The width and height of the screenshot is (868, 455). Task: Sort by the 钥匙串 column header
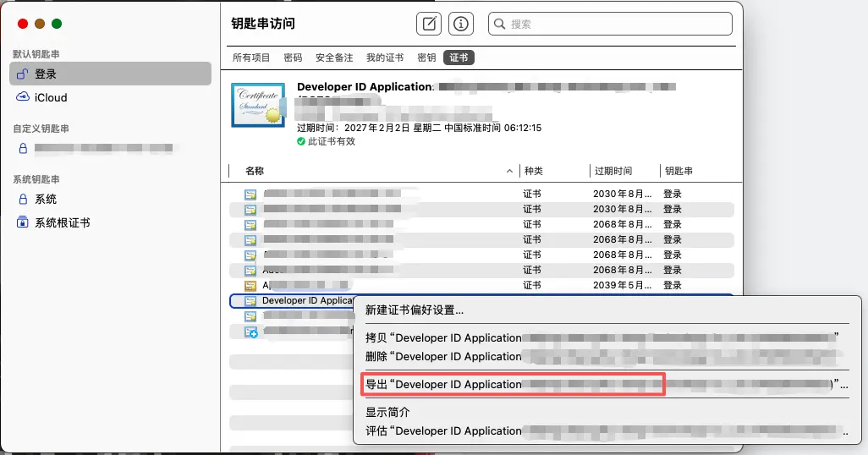[x=678, y=171]
